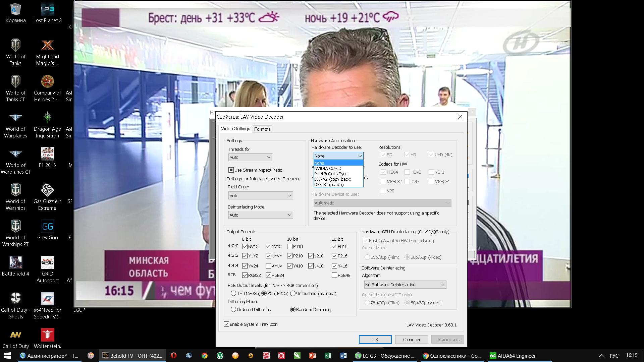
Task: Open Threads for Auto dropdown
Action: click(250, 157)
